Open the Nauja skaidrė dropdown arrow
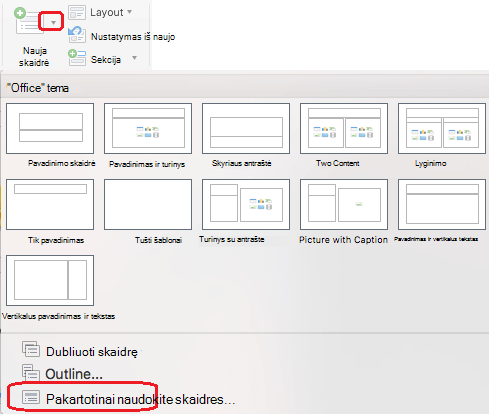The image size is (489, 414). pos(53,23)
